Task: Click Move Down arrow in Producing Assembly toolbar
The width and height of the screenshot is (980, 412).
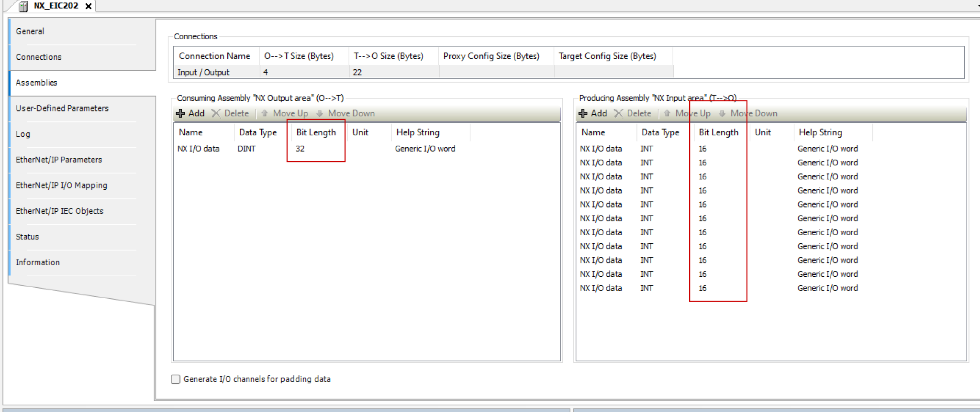Action: coord(722,113)
